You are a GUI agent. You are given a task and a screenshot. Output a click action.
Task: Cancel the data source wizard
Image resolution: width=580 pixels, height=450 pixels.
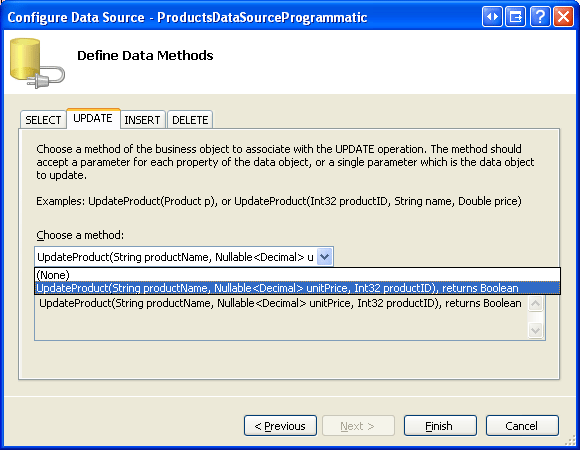point(522,426)
